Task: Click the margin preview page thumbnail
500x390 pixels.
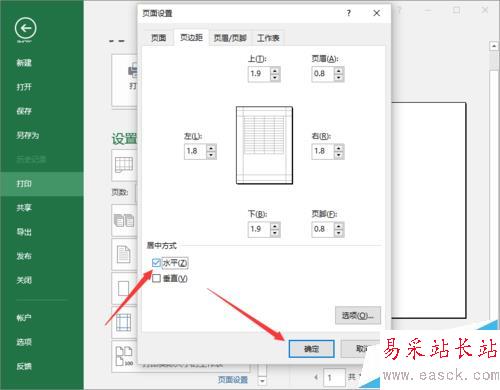Action: (x=264, y=145)
